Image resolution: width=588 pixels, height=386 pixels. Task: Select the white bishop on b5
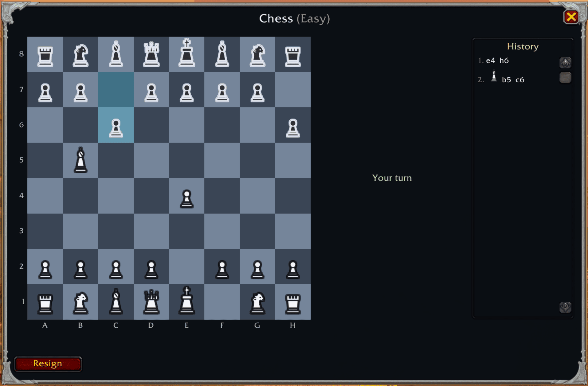pos(80,160)
